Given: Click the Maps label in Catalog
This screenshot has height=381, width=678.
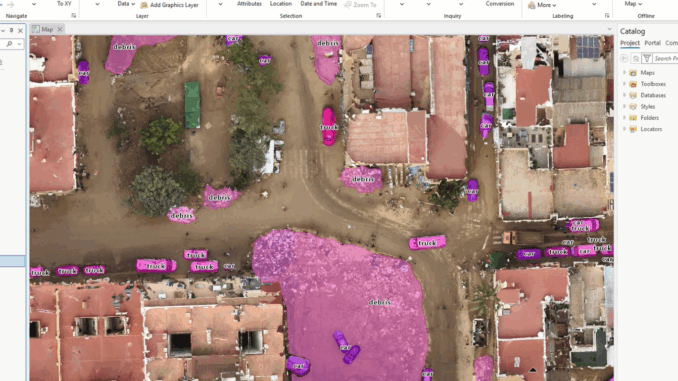Looking at the screenshot, I should [647, 73].
